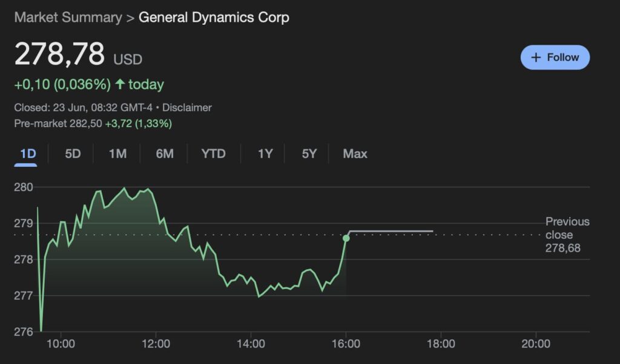
Task: Click the 278,78 current price
Action: (x=59, y=54)
